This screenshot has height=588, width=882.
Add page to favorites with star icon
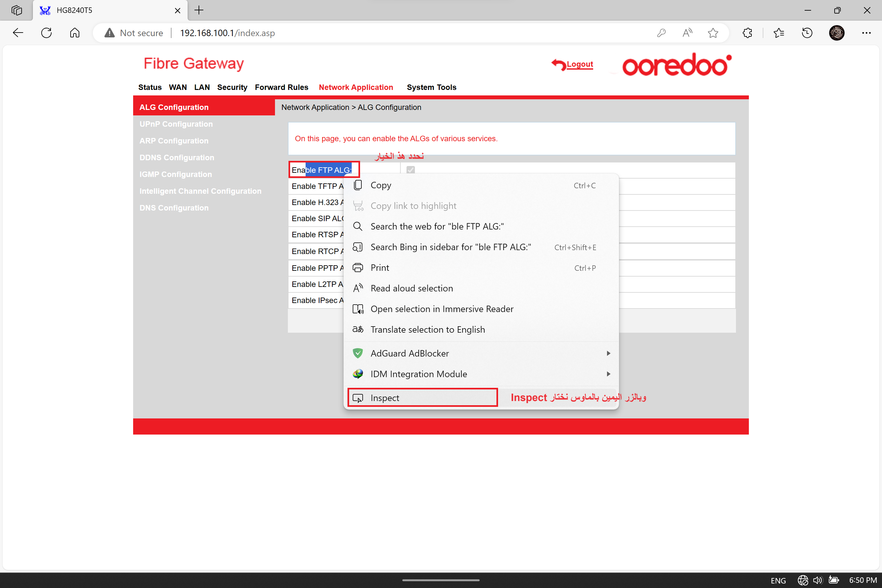712,33
